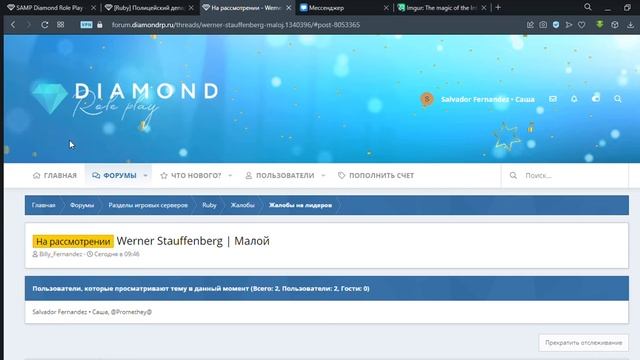Viewport: 640px width, 360px height.
Task: Open the Salvador Fernandez user avatar
Action: 427,99
